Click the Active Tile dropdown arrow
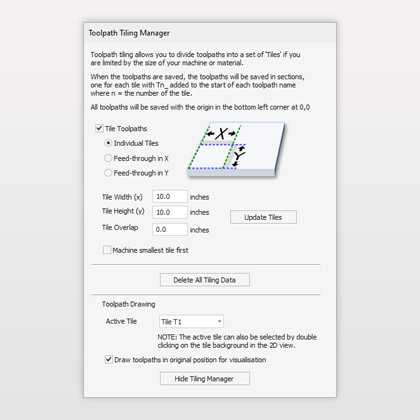This screenshot has width=420, height=420. 219,322
